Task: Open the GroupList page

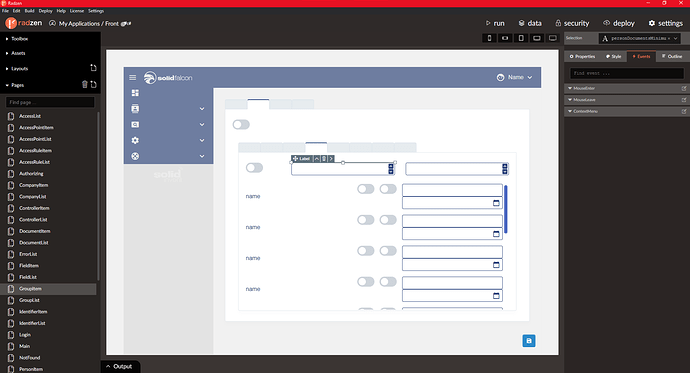Action: (x=29, y=300)
